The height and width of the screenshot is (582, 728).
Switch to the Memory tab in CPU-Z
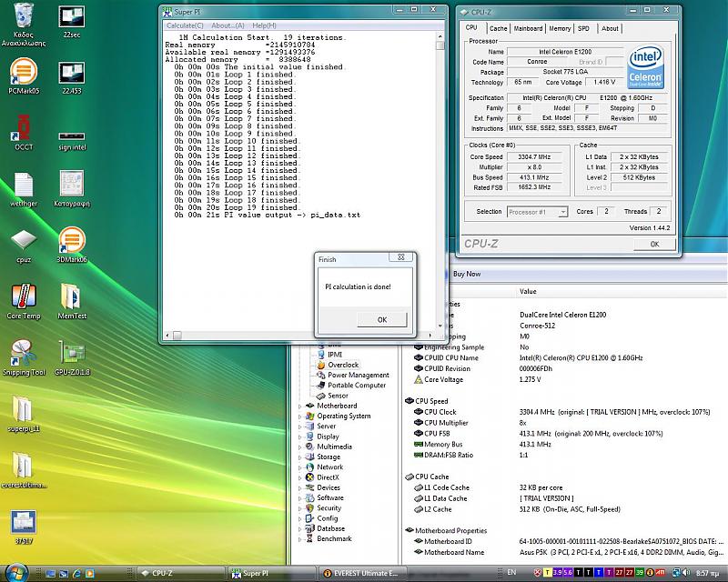[x=560, y=29]
